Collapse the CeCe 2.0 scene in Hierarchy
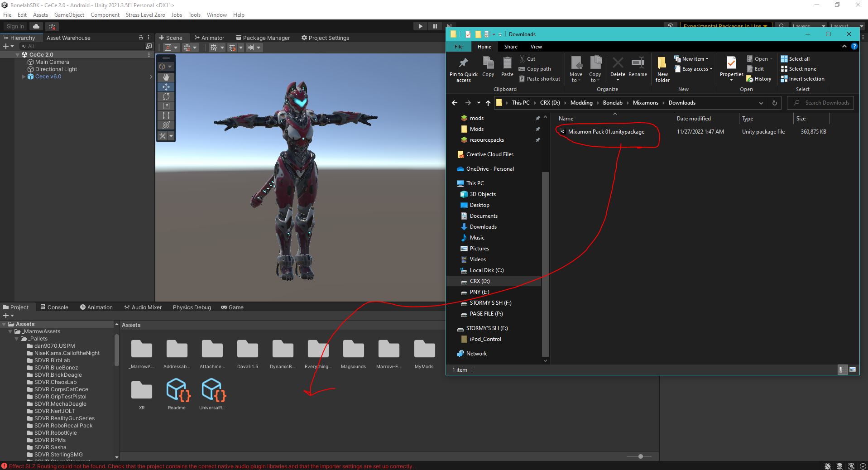The width and height of the screenshot is (868, 470). click(18, 55)
